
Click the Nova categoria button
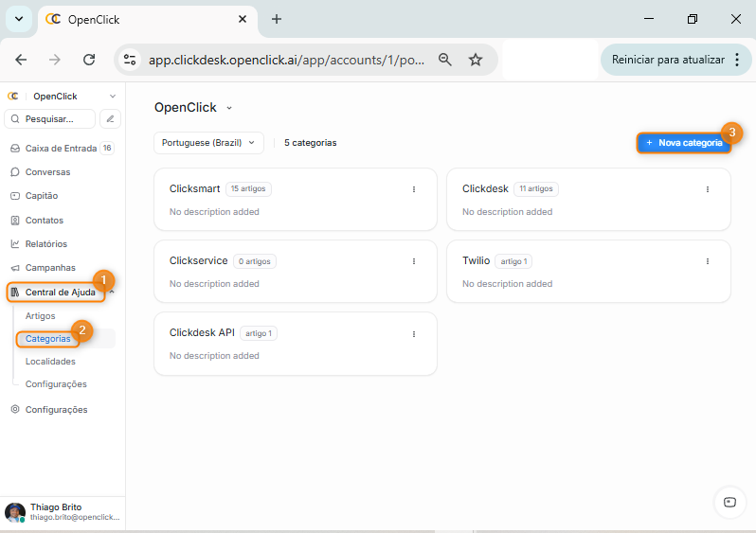coord(683,143)
